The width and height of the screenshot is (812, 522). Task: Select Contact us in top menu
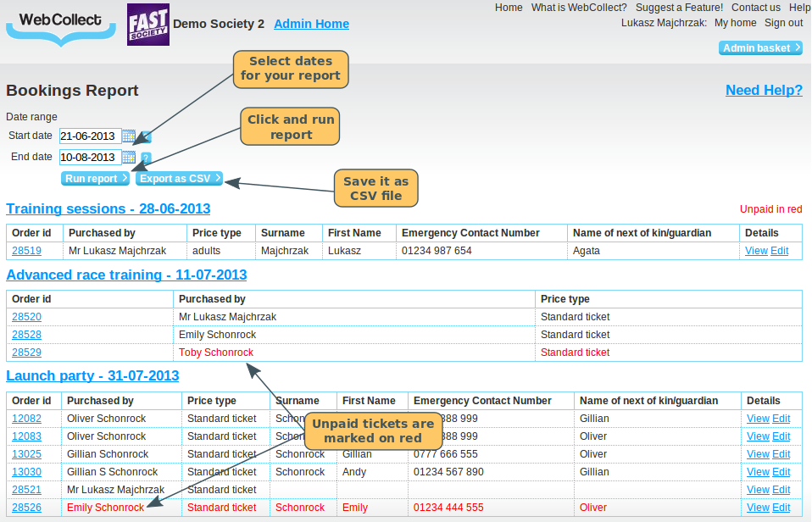pos(755,8)
